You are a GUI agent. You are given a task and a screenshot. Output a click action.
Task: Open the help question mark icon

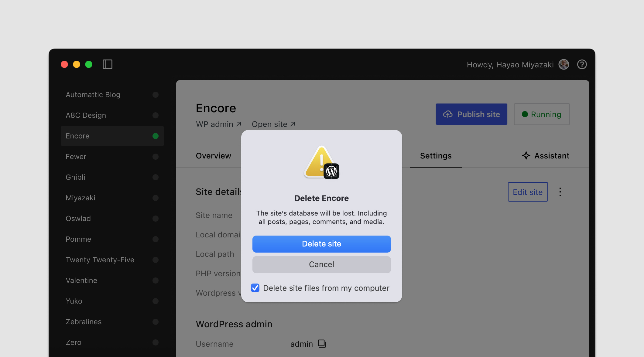(582, 64)
